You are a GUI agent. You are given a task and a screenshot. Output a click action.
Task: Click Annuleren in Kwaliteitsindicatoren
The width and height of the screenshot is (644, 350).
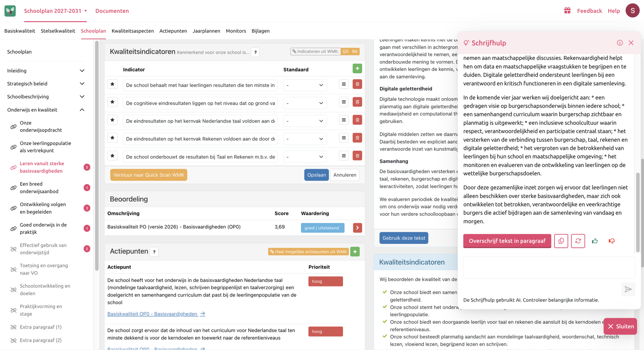pyautogui.click(x=345, y=175)
